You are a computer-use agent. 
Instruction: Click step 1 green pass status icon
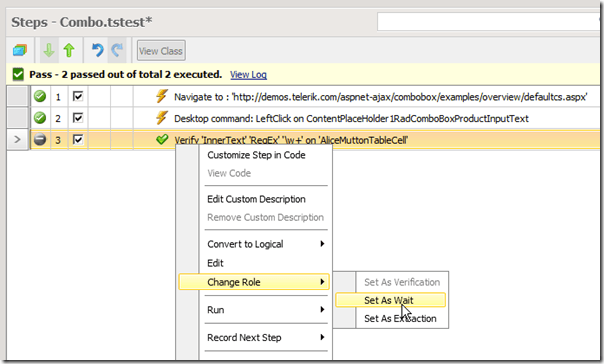[x=40, y=96]
